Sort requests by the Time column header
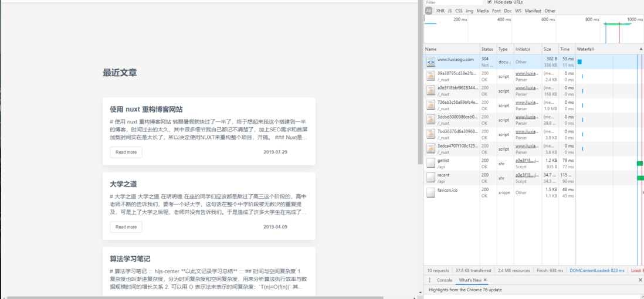Viewport: 644px width, 299px height. (x=567, y=49)
